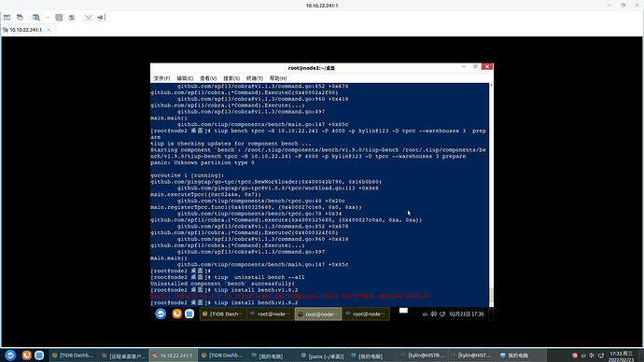Click the downward chevron icon in the viewer toolbar
This screenshot has height=362, width=644.
click(89, 17)
